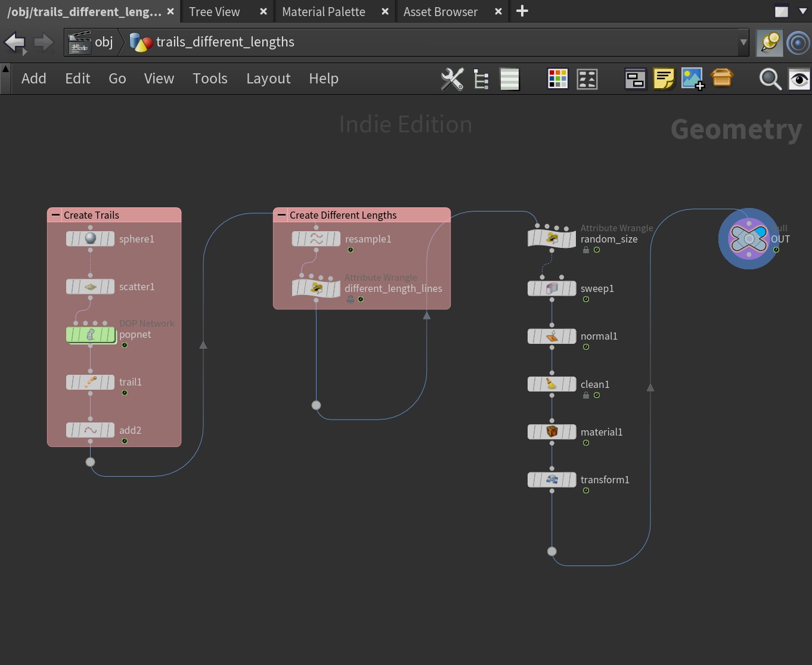
Task: Click the color palette grid icon
Action: [557, 79]
